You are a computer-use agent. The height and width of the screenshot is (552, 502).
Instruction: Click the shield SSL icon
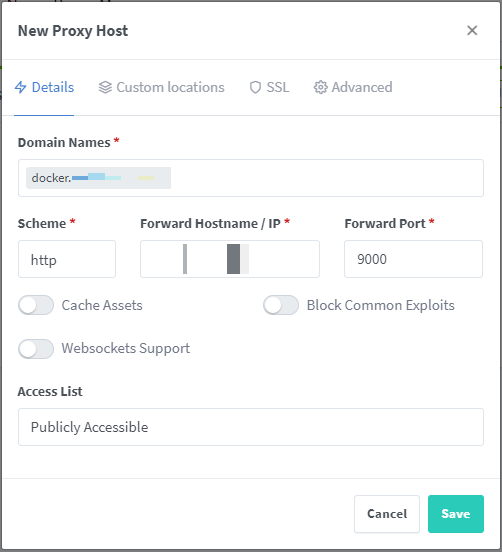255,87
